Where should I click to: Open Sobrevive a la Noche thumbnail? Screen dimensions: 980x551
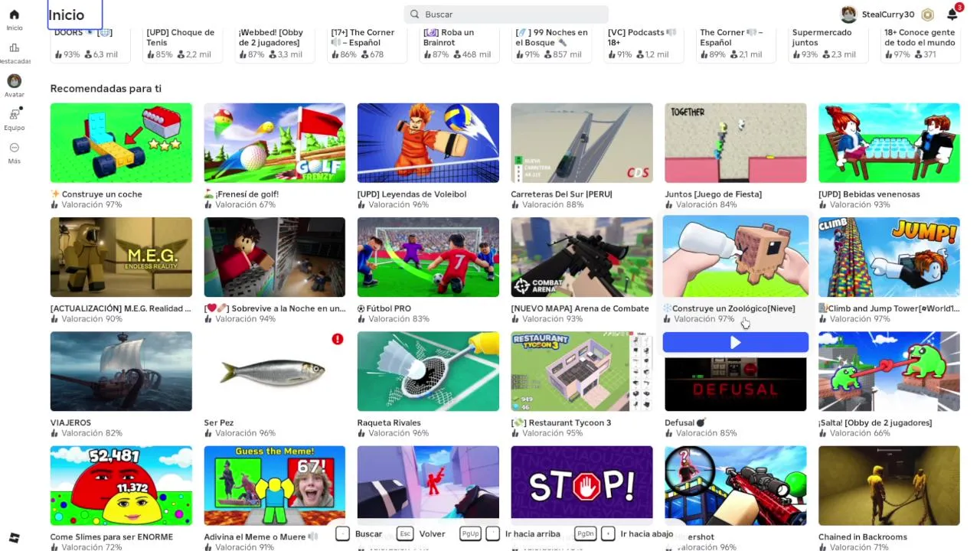[274, 257]
